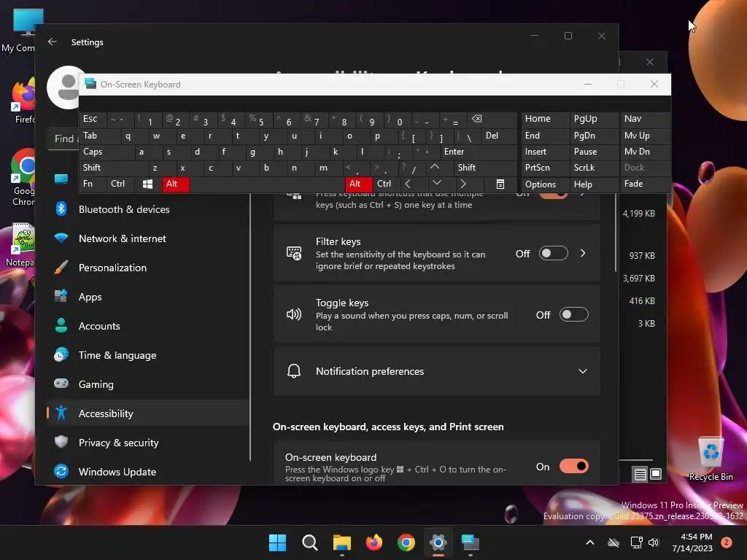This screenshot has width=747, height=560.
Task: Tap the right arrow key
Action: coord(463,184)
